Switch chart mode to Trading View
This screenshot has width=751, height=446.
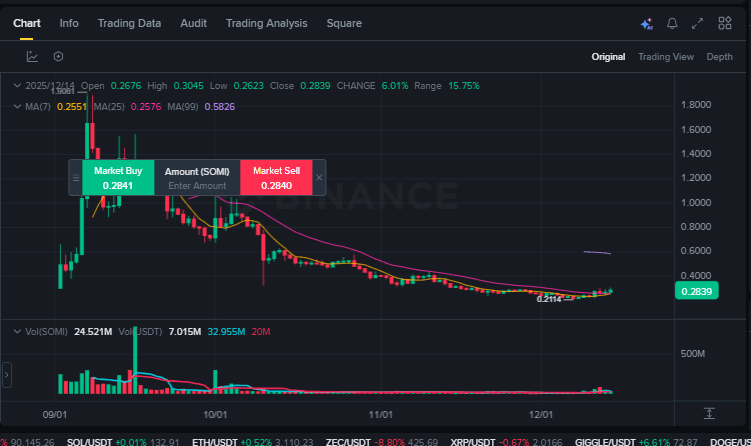666,57
